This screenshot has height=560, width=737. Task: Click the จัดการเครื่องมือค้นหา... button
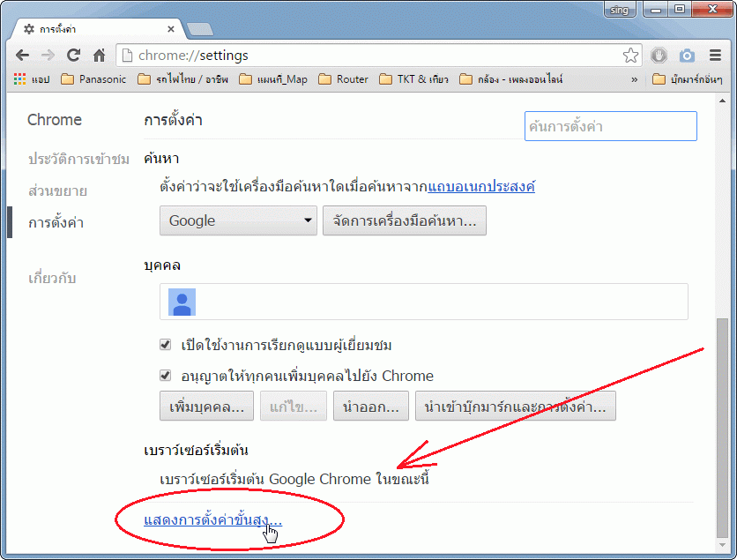pos(405,220)
